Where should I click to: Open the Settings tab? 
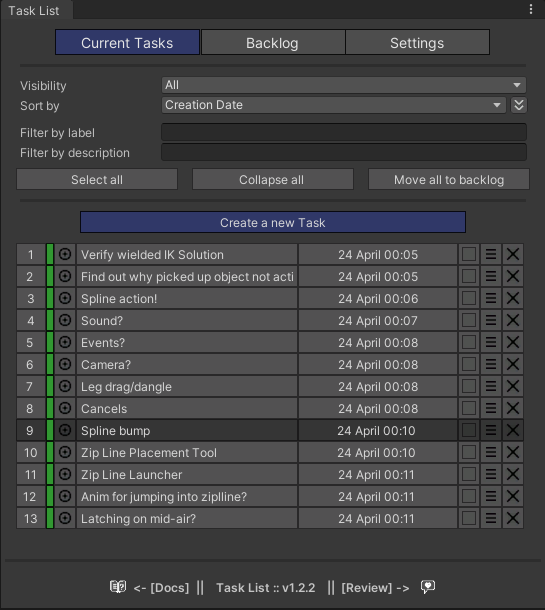coord(417,42)
